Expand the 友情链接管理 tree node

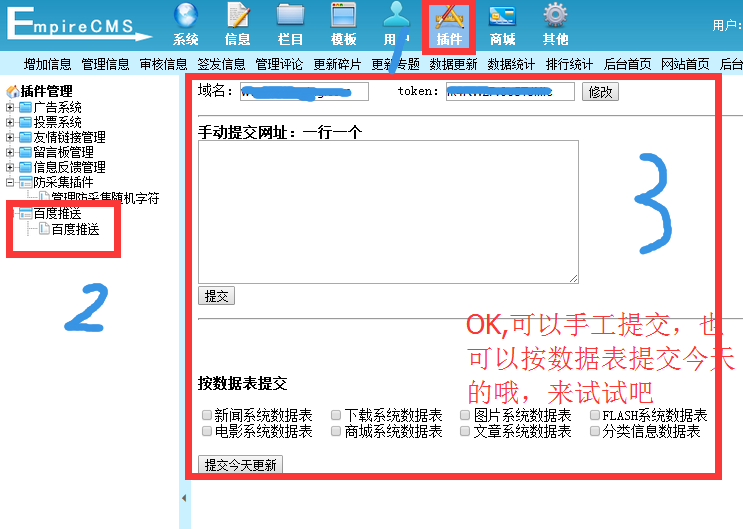pos(9,137)
